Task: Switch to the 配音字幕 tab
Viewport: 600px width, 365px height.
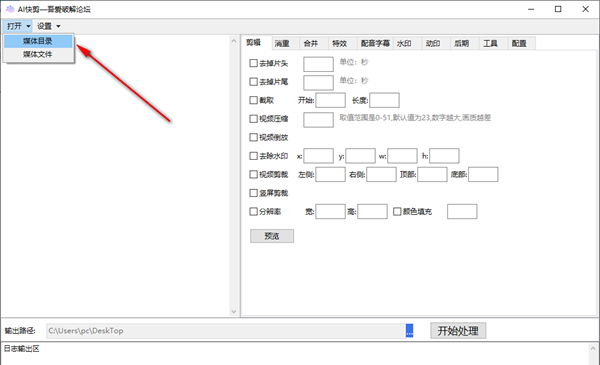Action: [375, 44]
